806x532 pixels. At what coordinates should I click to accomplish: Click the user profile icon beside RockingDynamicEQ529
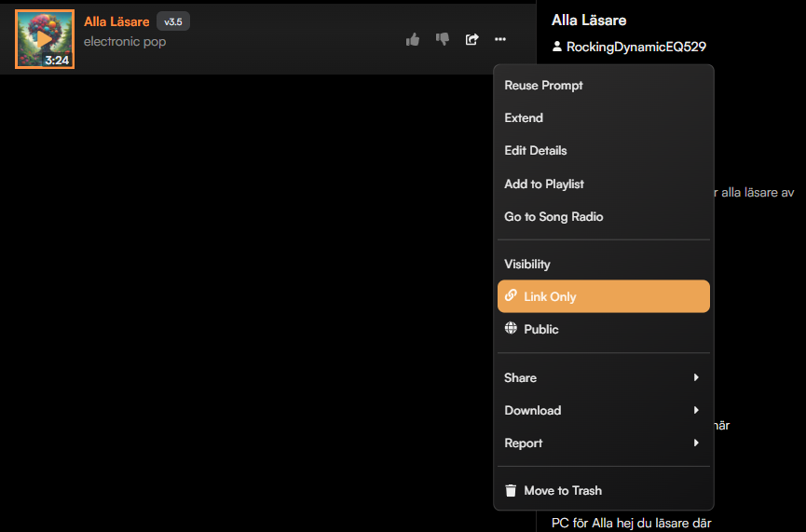click(x=557, y=47)
